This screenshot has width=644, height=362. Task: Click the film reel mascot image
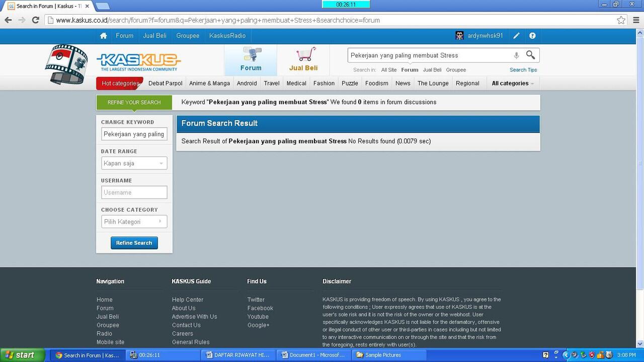coord(66,64)
